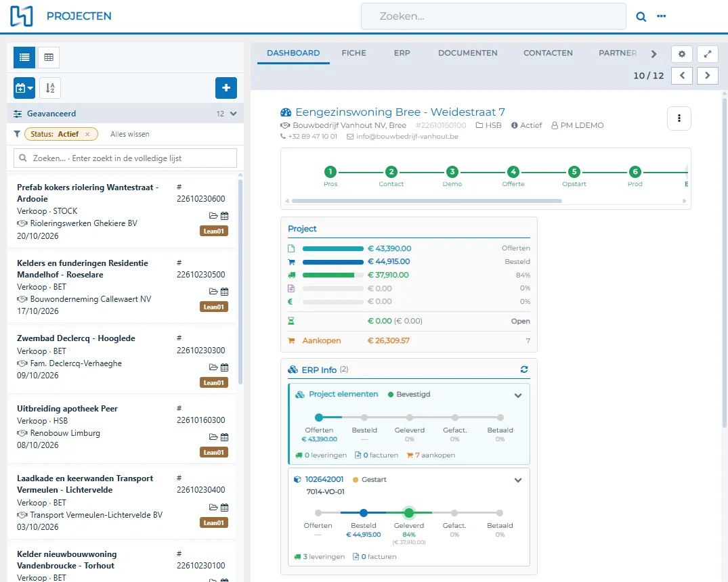The image size is (728, 582).
Task: Open dashboard settings gear
Action: coord(681,54)
